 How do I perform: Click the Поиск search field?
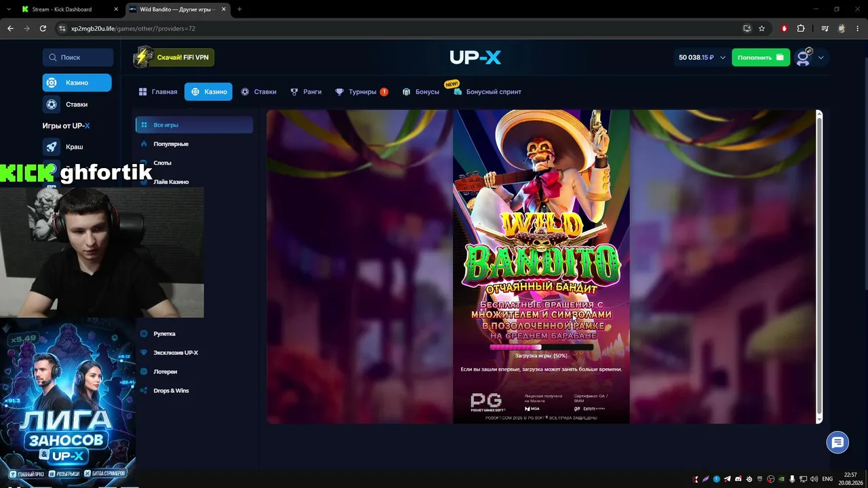click(77, 58)
